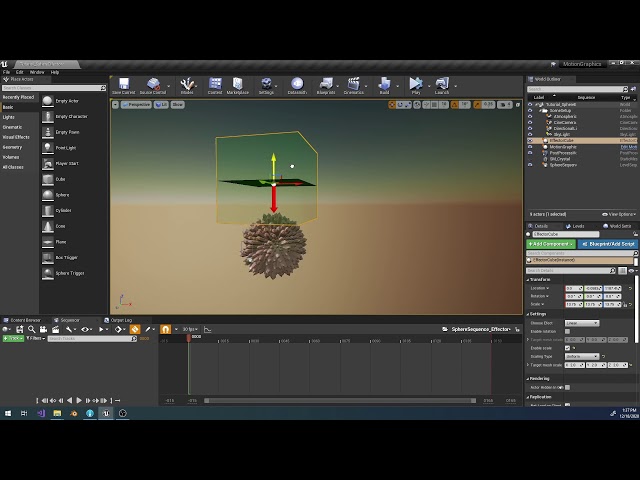Open the Modes toolbar icon
Viewport: 640px width, 480px height.
pyautogui.click(x=187, y=84)
